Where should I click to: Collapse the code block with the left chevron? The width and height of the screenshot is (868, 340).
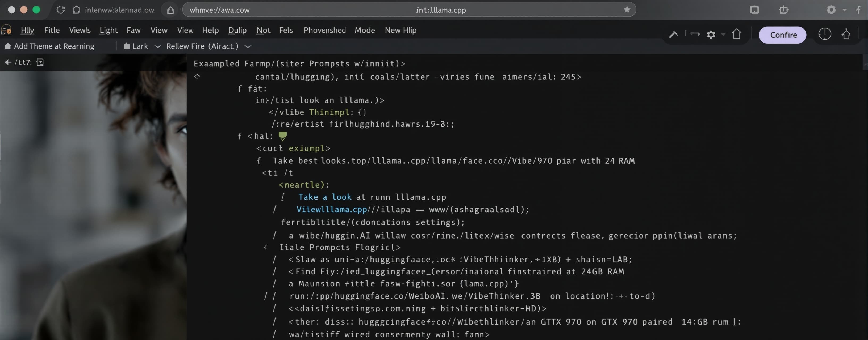pos(197,76)
